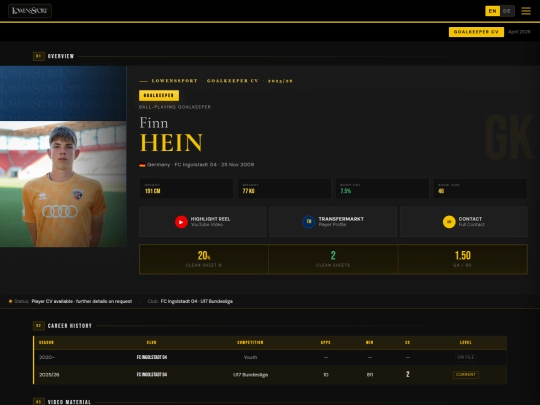This screenshot has height=405, width=540.
Task: Click the 7.5% body fat stat
Action: pyautogui.click(x=382, y=188)
